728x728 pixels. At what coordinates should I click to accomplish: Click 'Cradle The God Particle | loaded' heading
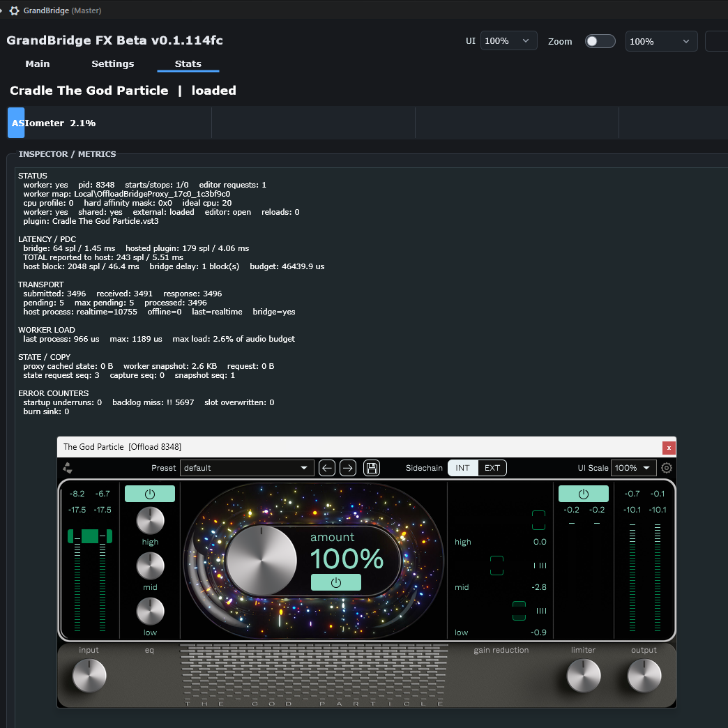pos(123,90)
